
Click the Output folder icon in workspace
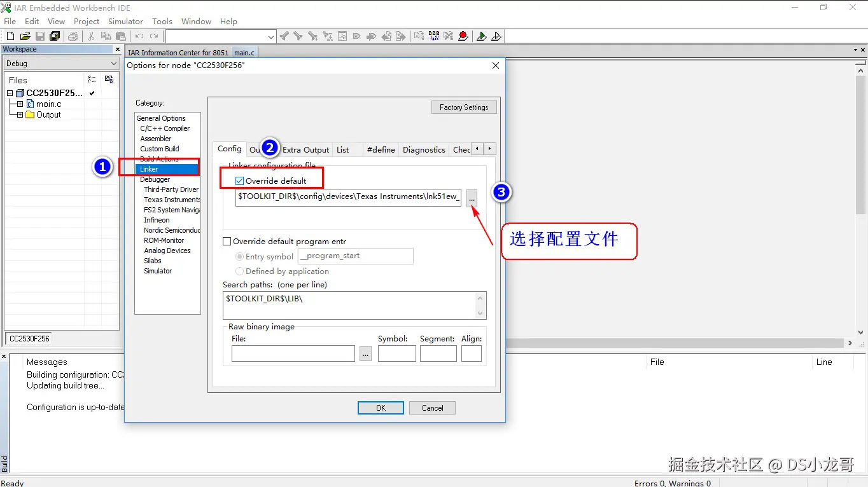[30, 114]
